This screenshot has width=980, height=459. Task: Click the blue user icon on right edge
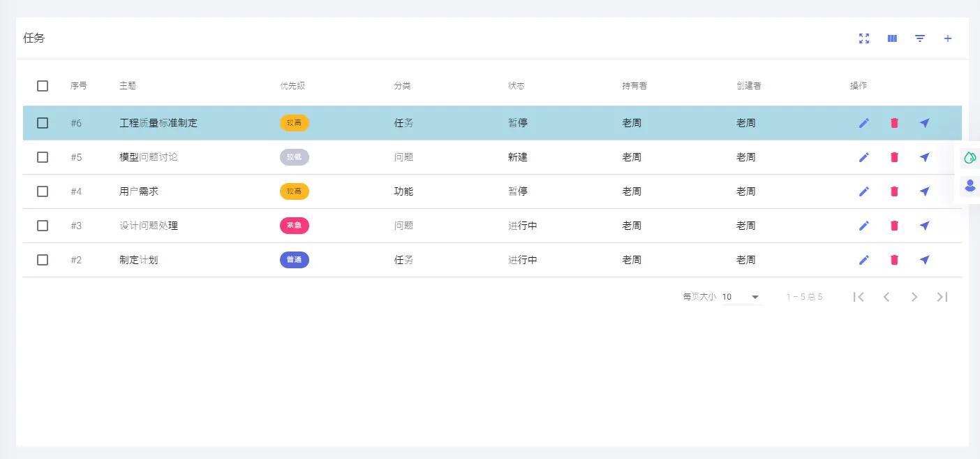coord(970,186)
